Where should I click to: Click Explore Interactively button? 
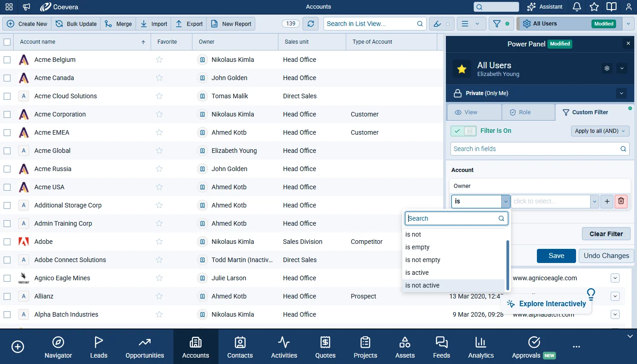(546, 303)
